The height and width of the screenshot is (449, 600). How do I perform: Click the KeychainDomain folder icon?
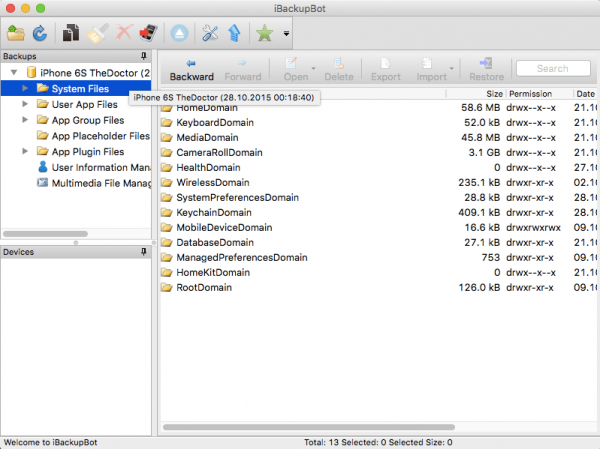tap(166, 212)
